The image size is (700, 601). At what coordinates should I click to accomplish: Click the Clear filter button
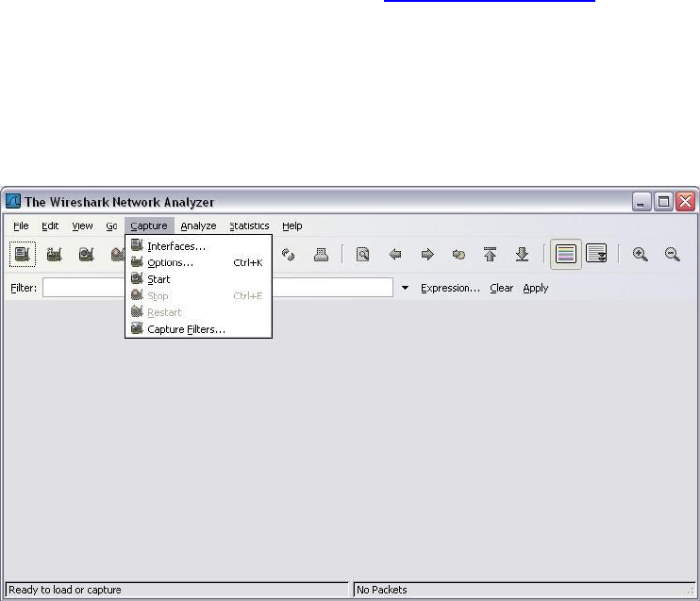502,288
